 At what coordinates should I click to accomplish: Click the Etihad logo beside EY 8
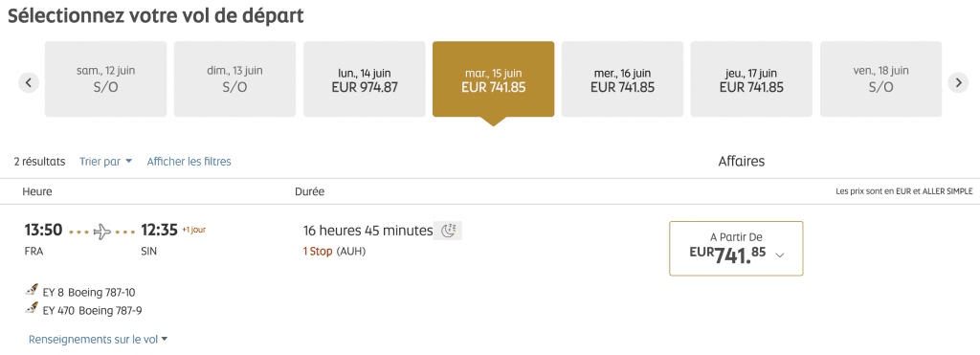(x=32, y=291)
